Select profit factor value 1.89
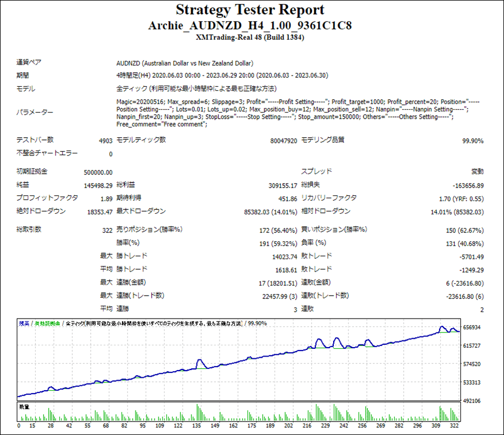The image size is (504, 435). 106,199
